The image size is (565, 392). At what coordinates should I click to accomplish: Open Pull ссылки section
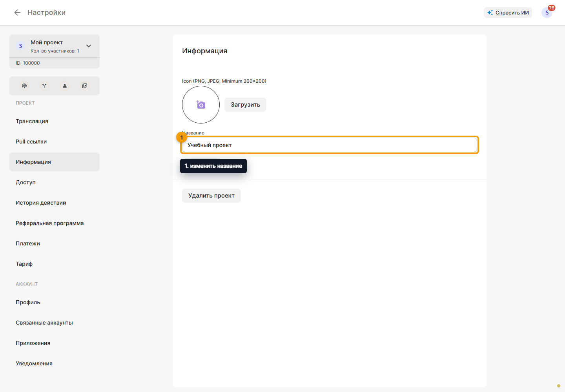point(55,142)
